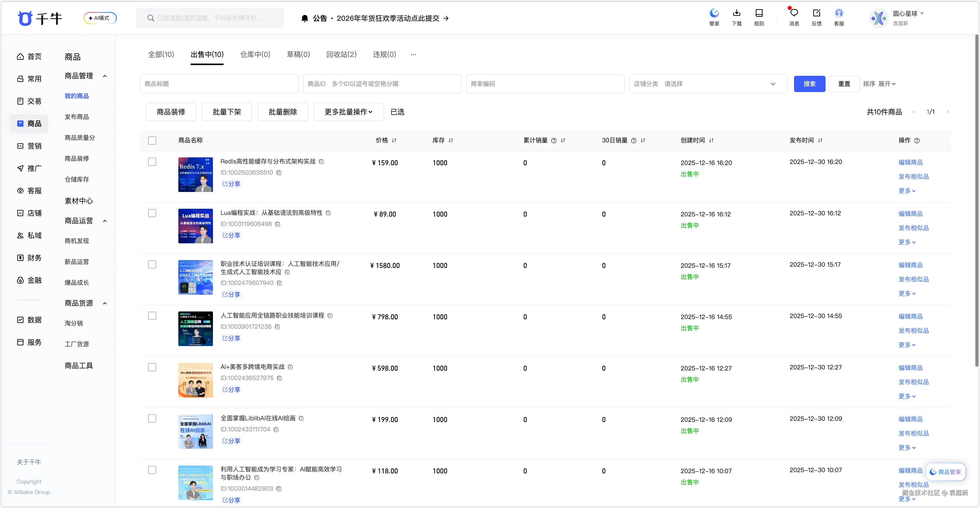Screen dimensions: 980x508
Task: Select the AI+美客多跨境电商实战 checkbox
Action: point(152,367)
